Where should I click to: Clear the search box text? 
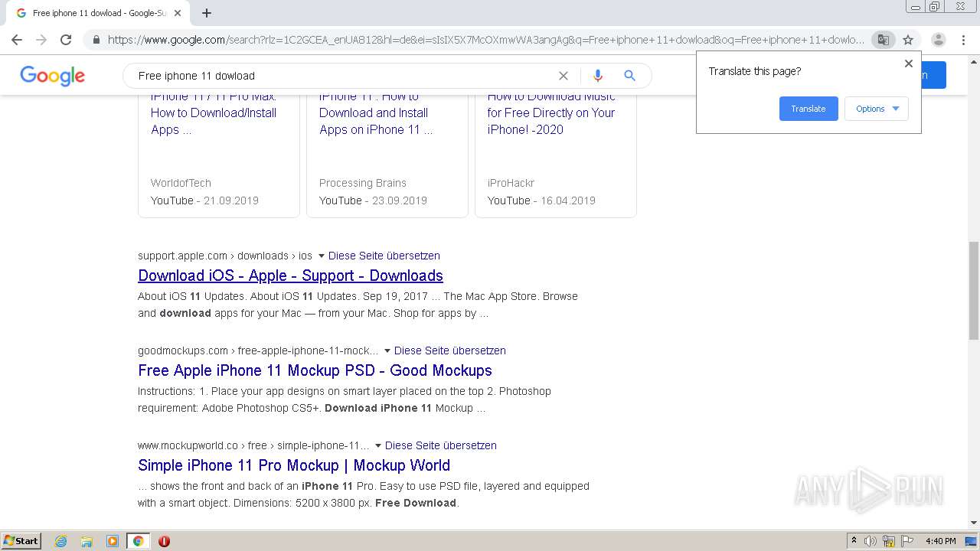click(563, 76)
